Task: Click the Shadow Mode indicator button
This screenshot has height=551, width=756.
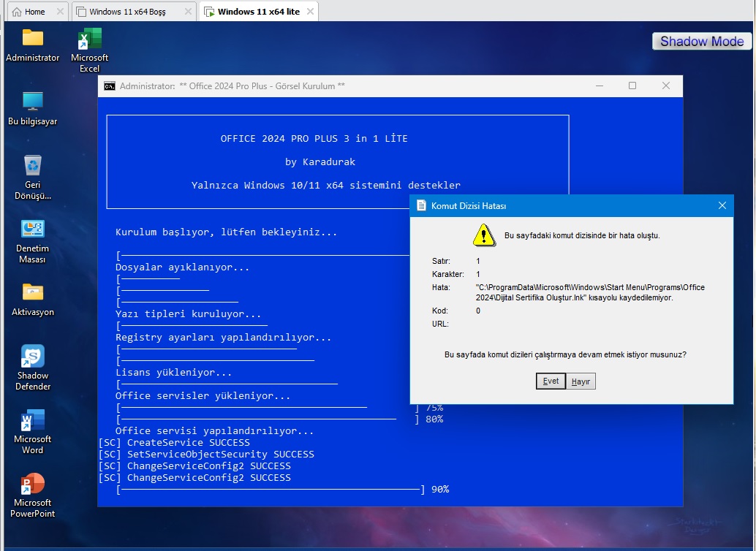Action: (701, 42)
